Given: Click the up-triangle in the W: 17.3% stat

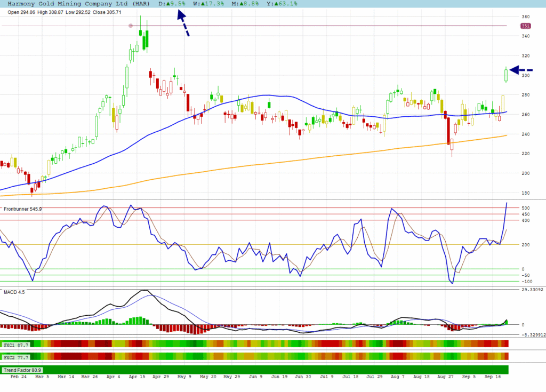Looking at the screenshot, I should [x=202, y=4].
